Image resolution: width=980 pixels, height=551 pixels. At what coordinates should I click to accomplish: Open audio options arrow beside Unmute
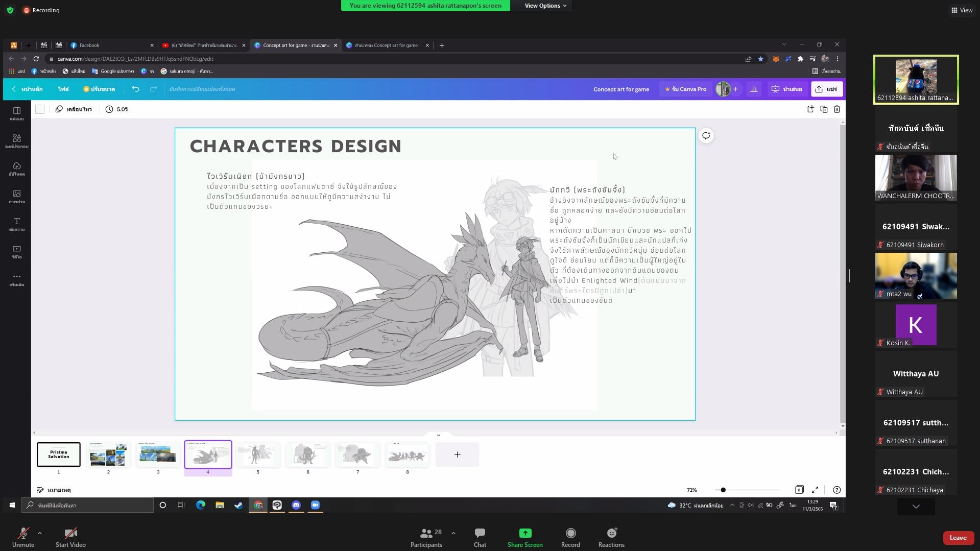point(40,533)
